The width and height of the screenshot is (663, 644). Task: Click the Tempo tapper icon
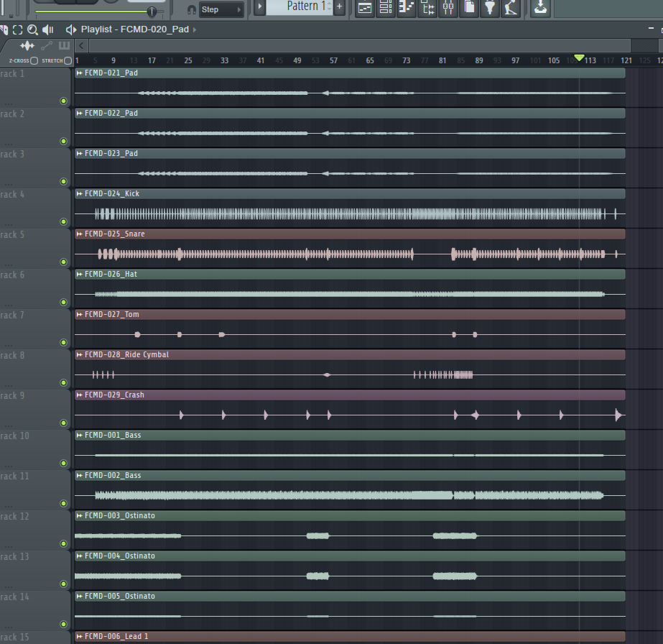[x=511, y=8]
